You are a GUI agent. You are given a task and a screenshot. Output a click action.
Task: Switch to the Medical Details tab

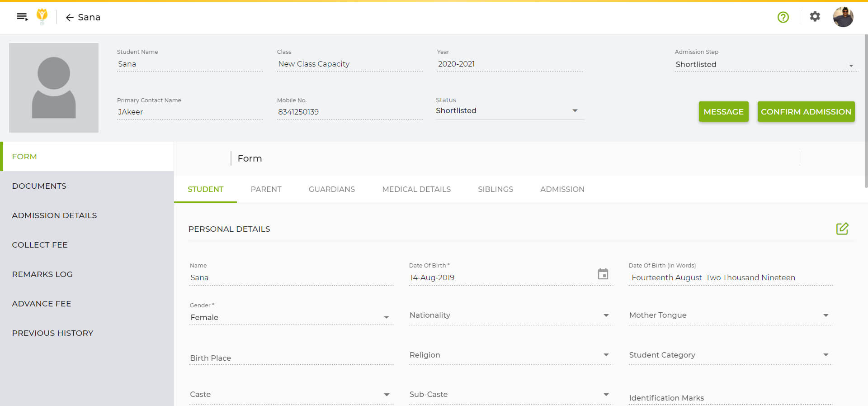point(416,189)
